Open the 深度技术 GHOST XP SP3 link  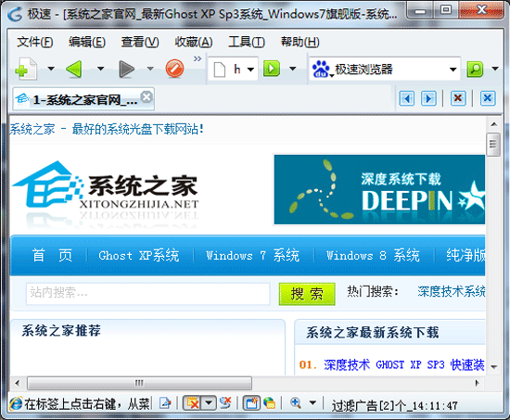[x=403, y=364]
